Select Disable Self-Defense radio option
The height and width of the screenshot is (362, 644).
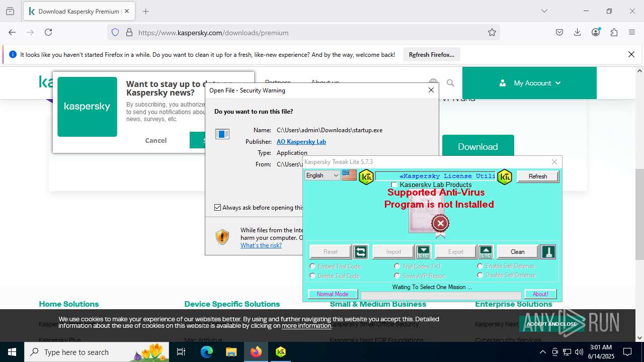[x=480, y=275]
